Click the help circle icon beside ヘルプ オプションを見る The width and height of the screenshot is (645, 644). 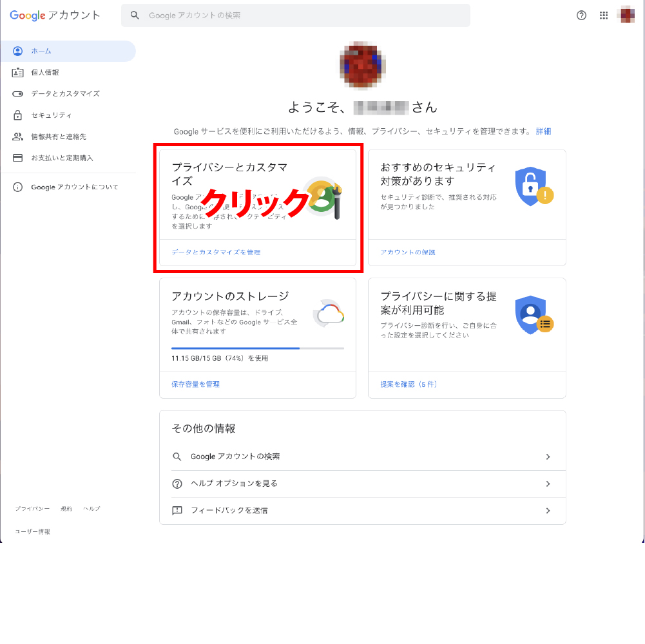click(177, 484)
